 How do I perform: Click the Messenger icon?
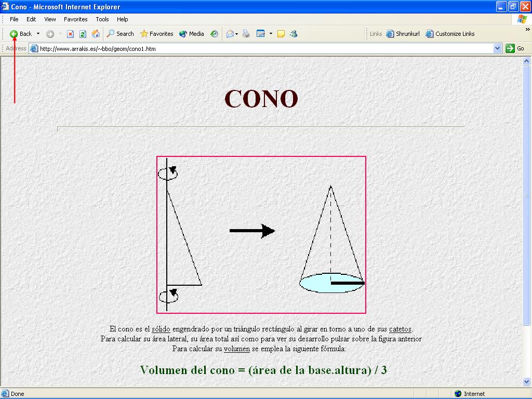point(294,34)
